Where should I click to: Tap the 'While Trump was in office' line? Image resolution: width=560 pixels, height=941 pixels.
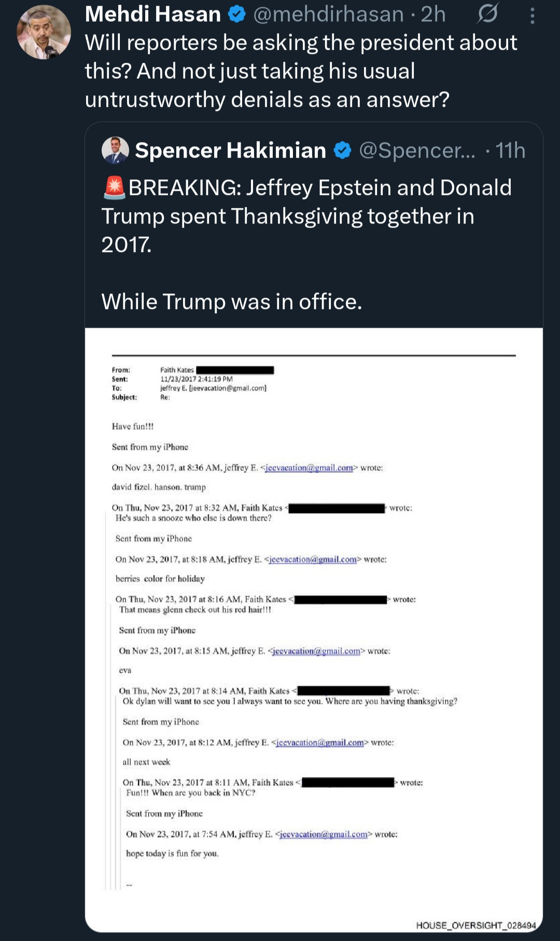(x=231, y=302)
